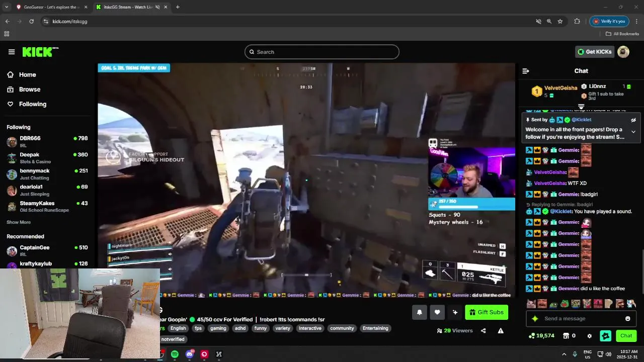Open the apps grid shortcut

7,34
